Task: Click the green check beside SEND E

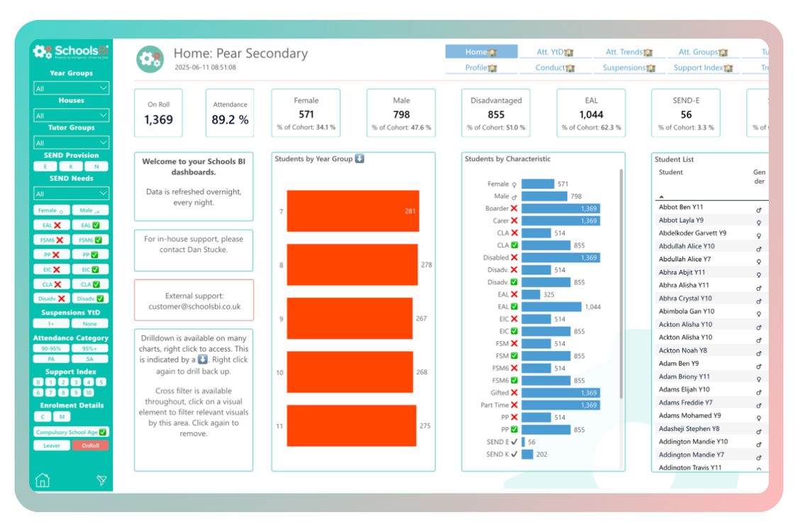Action: pos(513,442)
